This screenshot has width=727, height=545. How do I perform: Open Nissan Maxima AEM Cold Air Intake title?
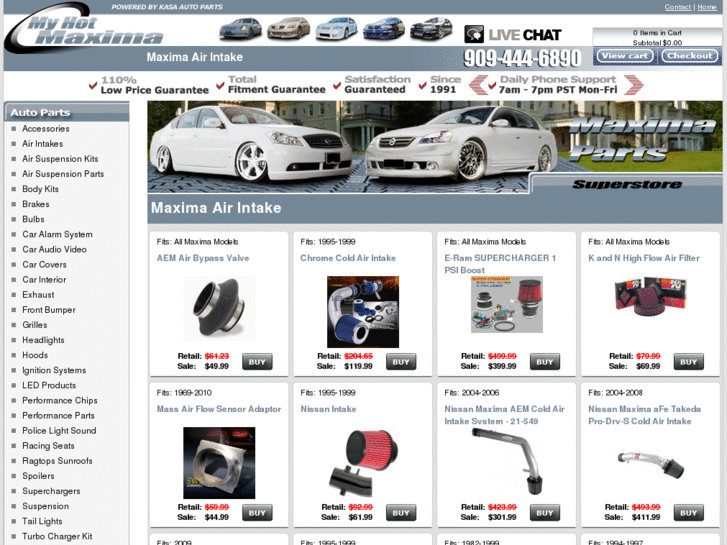point(504,415)
